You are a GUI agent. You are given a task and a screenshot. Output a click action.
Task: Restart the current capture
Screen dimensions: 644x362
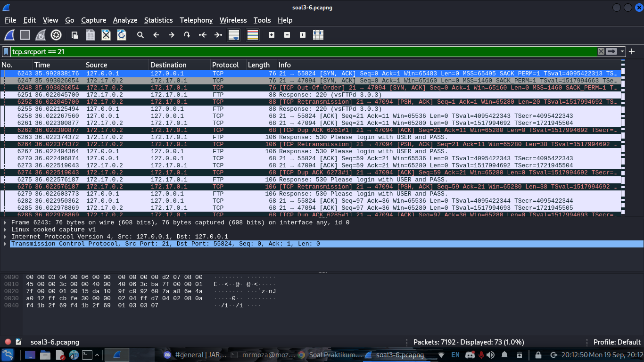[x=40, y=35]
